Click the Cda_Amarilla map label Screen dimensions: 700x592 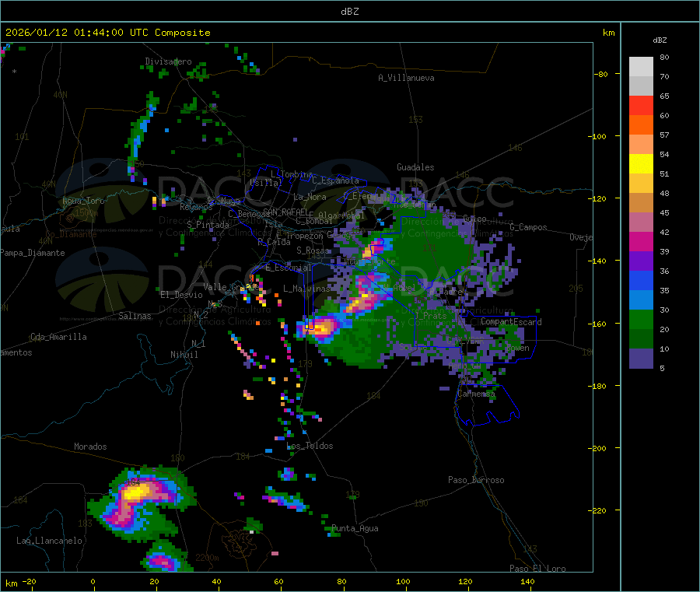tap(58, 337)
